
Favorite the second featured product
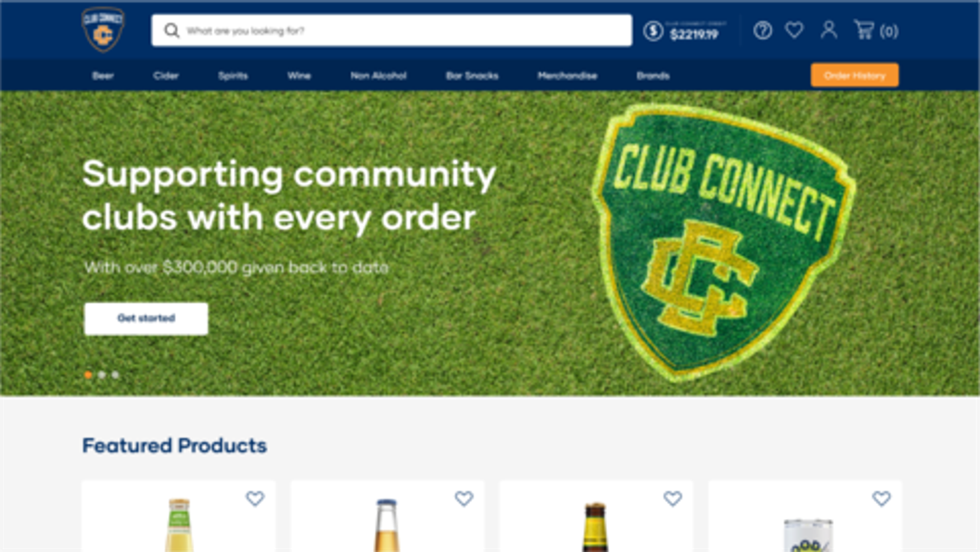point(463,498)
